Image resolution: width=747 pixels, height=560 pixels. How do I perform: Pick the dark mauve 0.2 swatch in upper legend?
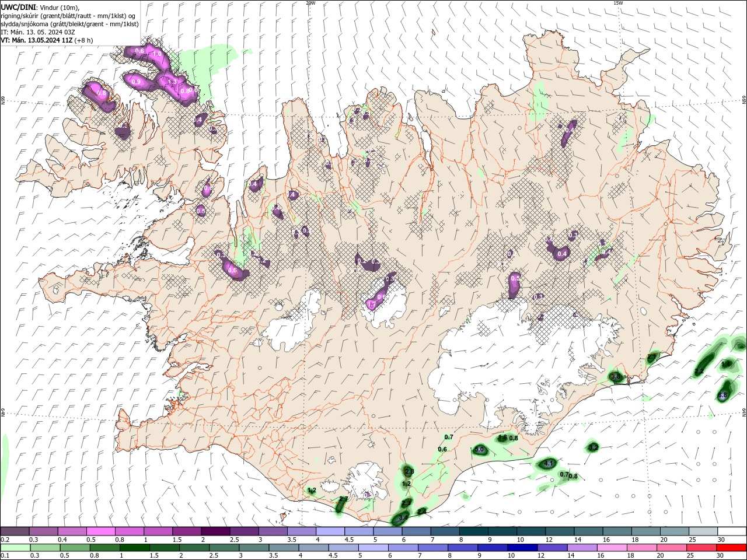[x=15, y=531]
